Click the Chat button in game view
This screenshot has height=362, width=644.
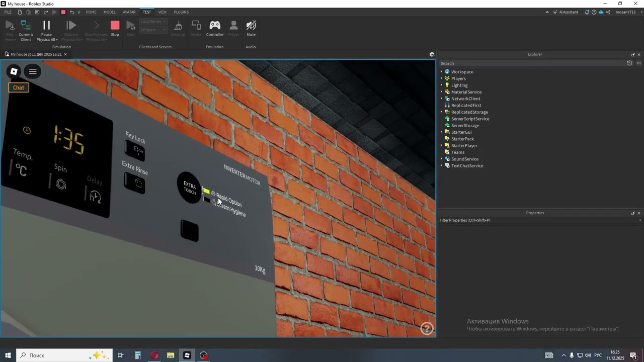coord(19,87)
